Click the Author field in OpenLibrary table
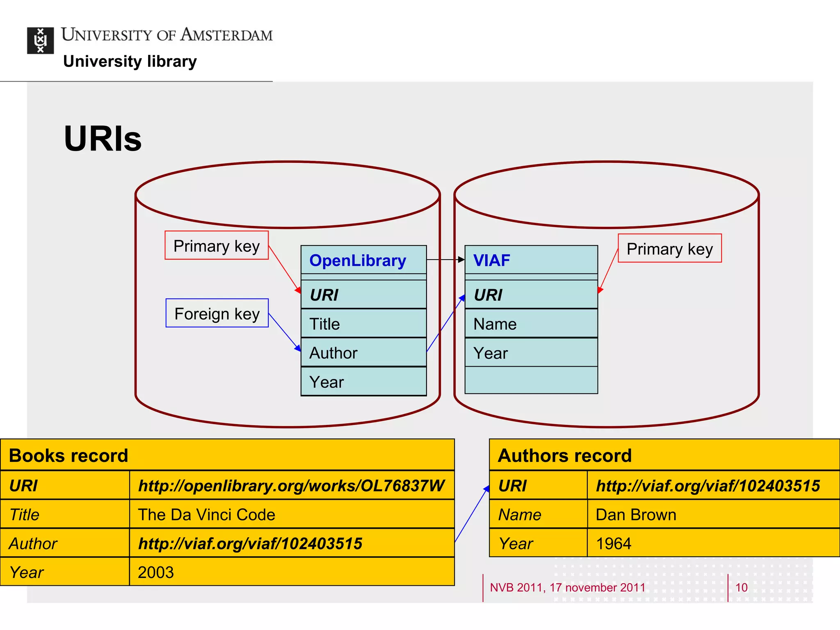 click(363, 353)
